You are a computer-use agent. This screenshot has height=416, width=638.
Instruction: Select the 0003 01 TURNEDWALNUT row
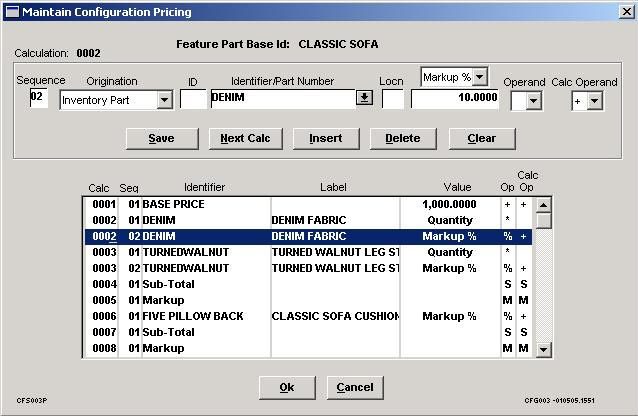point(308,252)
